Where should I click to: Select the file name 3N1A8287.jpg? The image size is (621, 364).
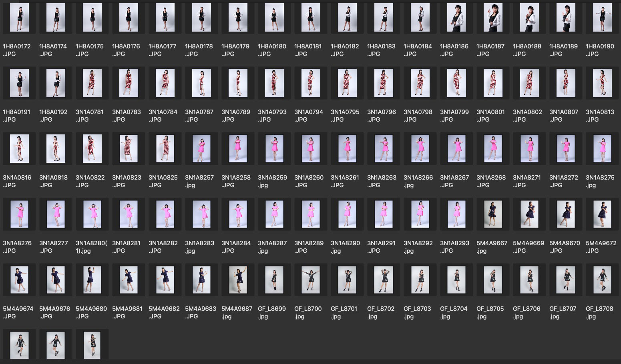point(272,247)
